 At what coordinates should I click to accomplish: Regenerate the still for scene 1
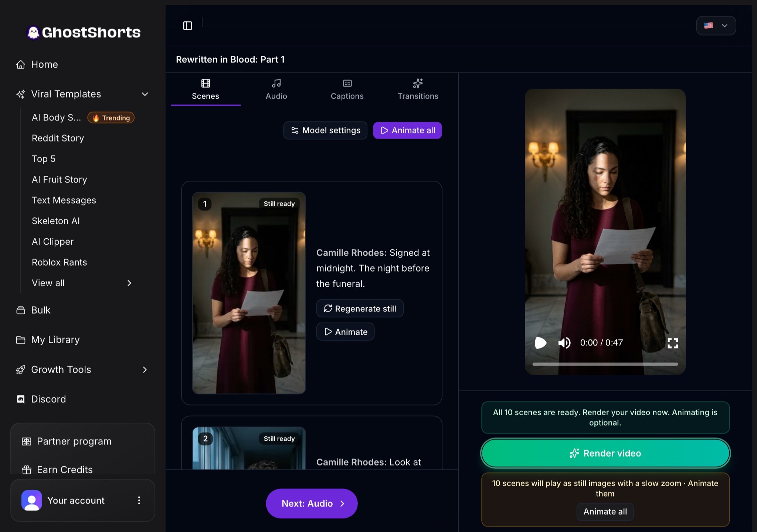[x=360, y=308]
